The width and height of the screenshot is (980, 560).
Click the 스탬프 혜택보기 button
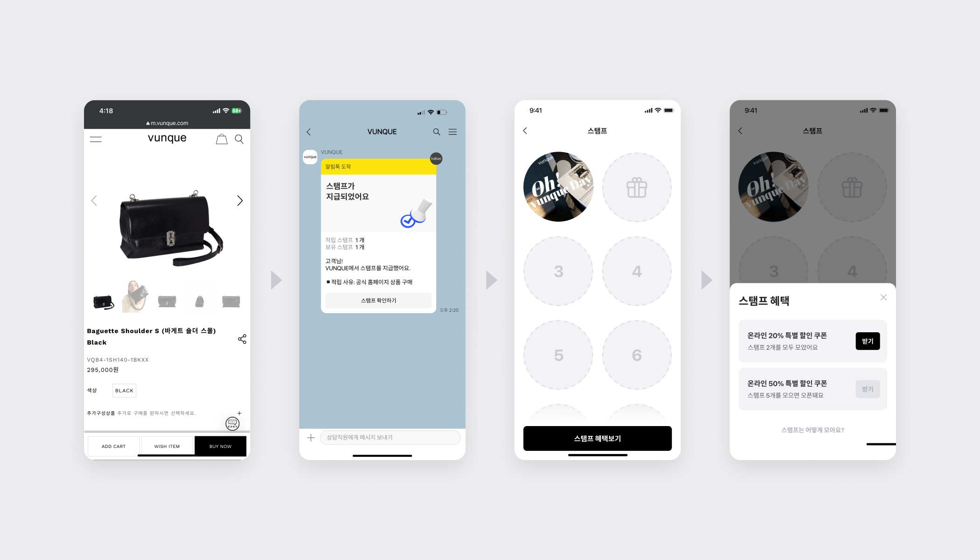point(598,439)
